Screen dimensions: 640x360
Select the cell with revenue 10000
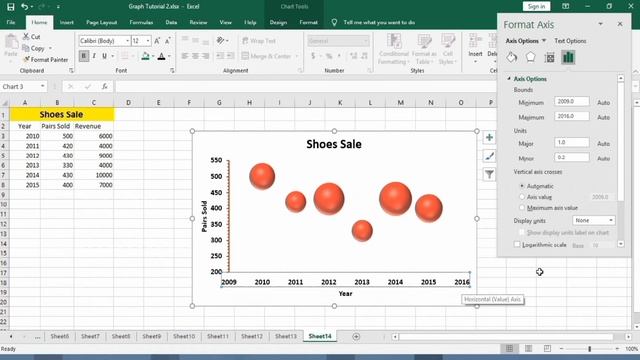[94, 175]
